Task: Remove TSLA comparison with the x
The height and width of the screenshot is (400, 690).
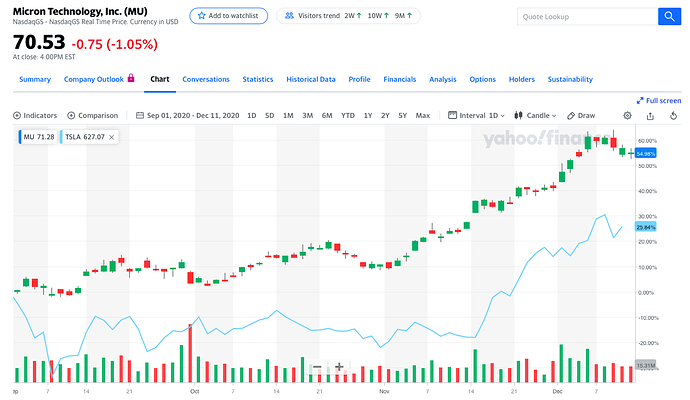Action: coord(112,137)
